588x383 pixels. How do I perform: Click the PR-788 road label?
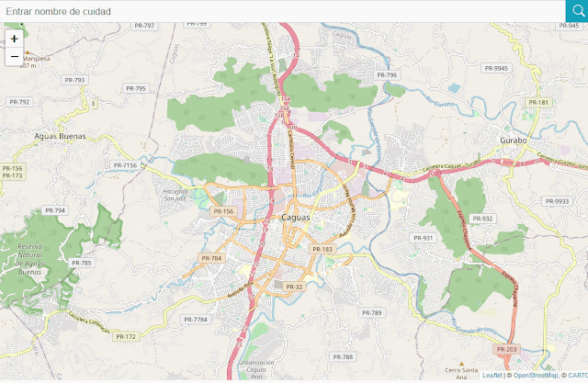343,356
